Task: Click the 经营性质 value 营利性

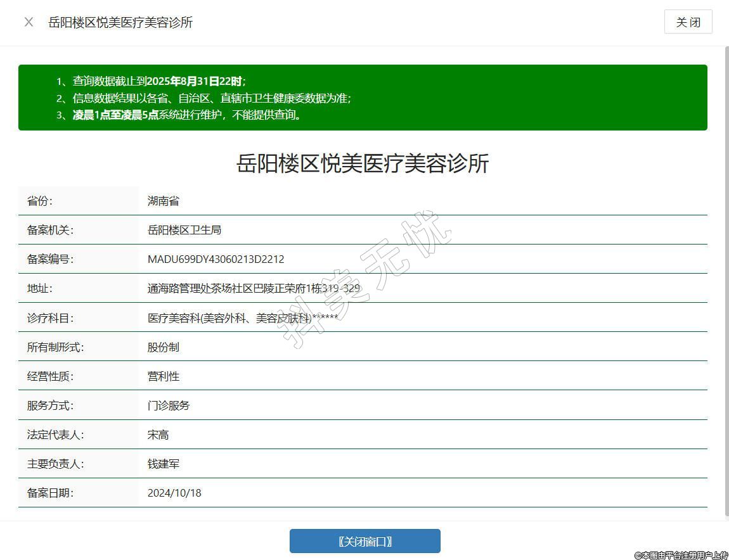Action: (x=164, y=376)
